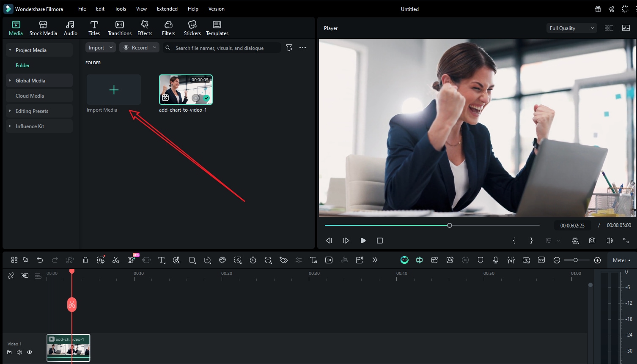Enter fullscreen player view
This screenshot has width=637, height=364.
[x=626, y=241]
